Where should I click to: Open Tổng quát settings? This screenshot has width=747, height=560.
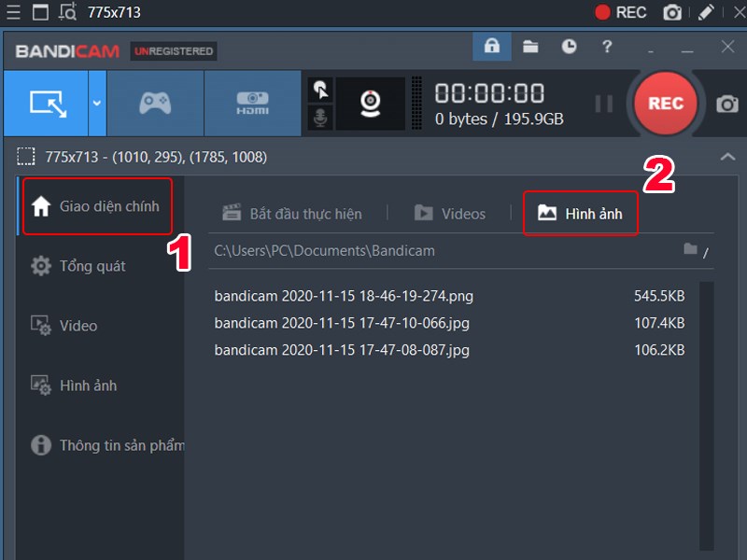78,266
